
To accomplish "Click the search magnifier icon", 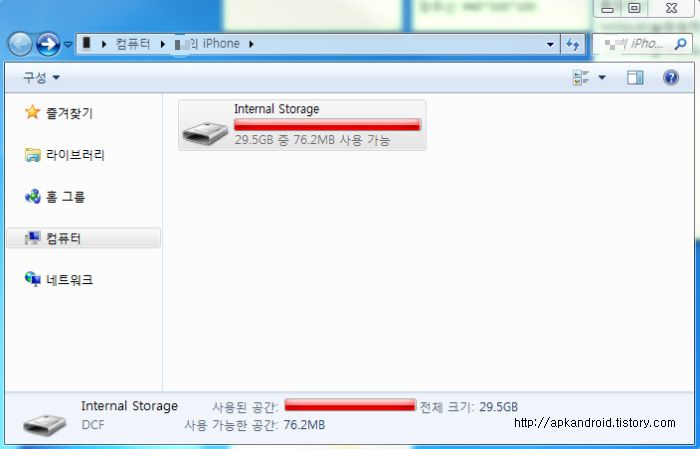I will [681, 44].
